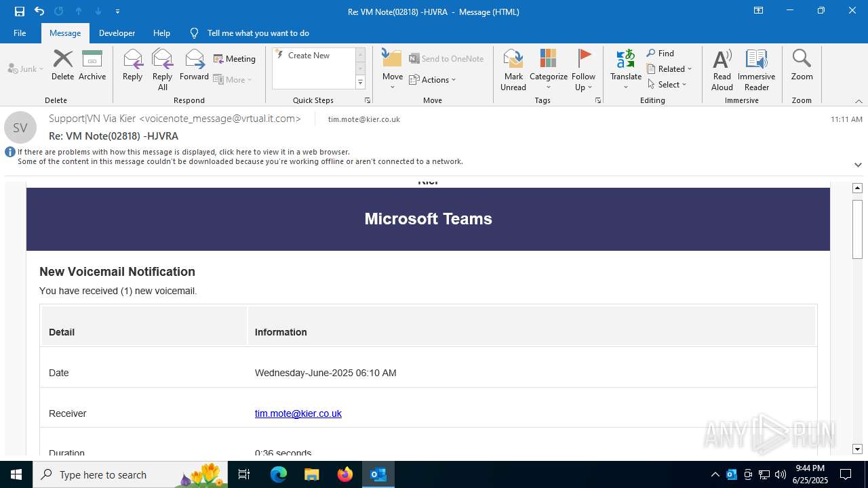Click the message scrollbar down arrow

click(x=857, y=449)
